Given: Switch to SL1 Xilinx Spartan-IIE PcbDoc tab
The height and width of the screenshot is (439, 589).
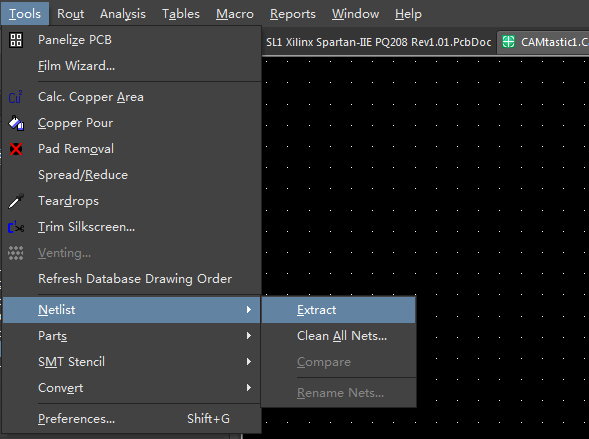Looking at the screenshot, I should click(378, 42).
